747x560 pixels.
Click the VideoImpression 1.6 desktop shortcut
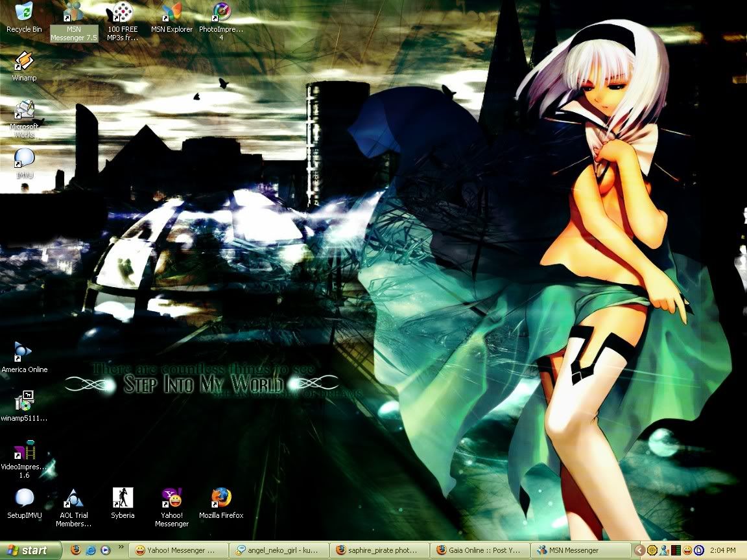point(24,459)
